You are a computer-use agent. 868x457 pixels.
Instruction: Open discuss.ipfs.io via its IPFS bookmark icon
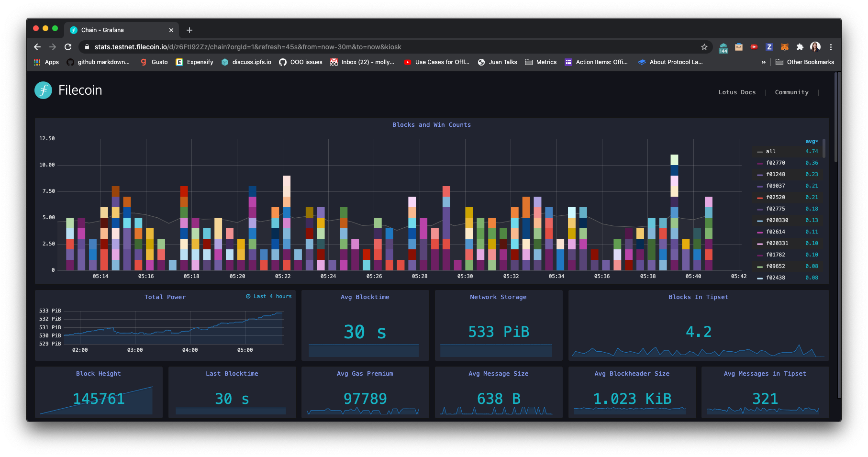[224, 62]
